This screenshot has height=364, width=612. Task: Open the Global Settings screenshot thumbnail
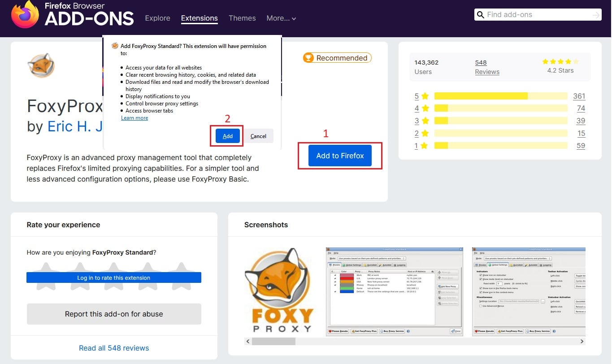[x=529, y=291]
